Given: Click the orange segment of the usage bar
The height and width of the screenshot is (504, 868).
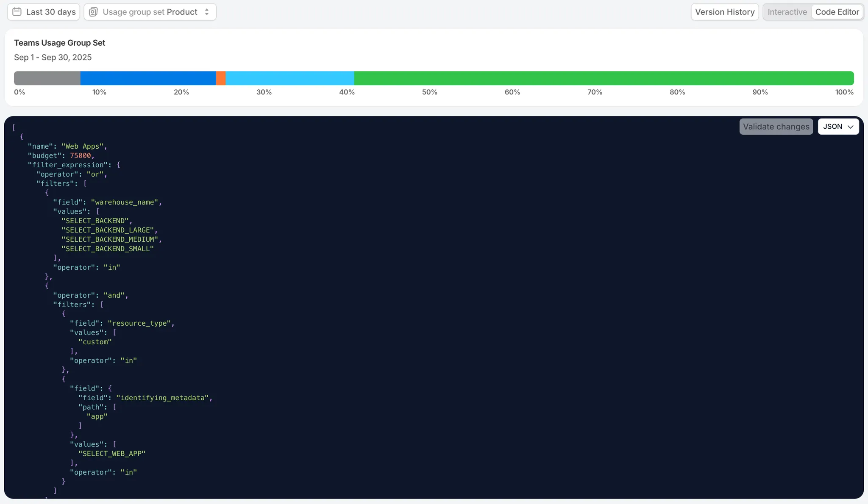Looking at the screenshot, I should click(x=221, y=78).
